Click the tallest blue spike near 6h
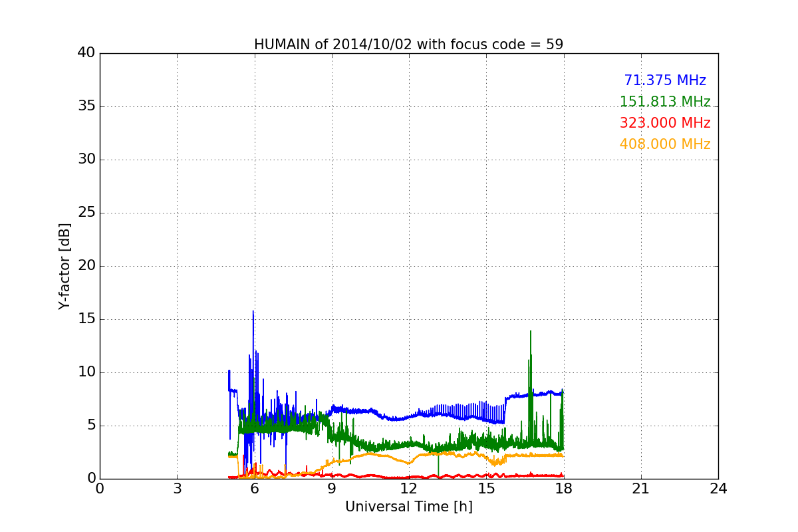This screenshot has width=798, height=532. 253,312
